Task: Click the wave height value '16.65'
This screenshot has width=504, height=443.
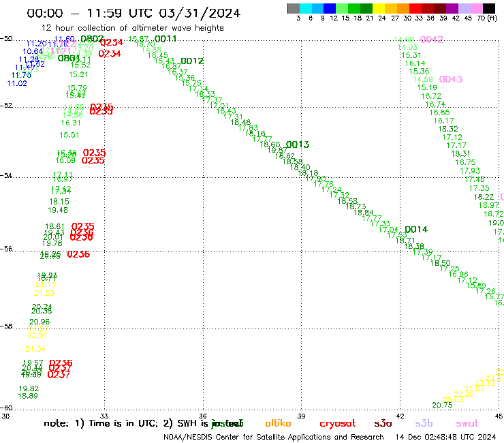Action: [440, 112]
